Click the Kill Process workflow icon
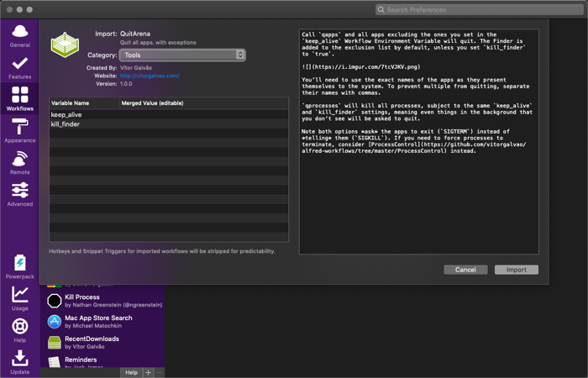 (55, 301)
